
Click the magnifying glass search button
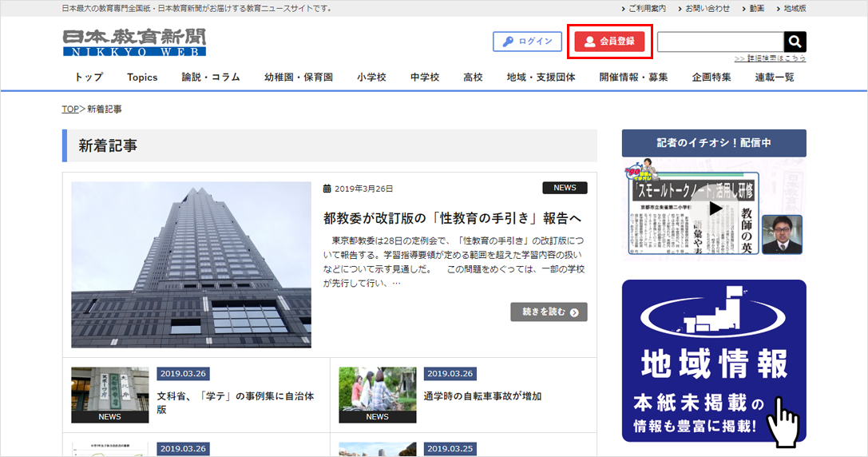click(x=795, y=42)
